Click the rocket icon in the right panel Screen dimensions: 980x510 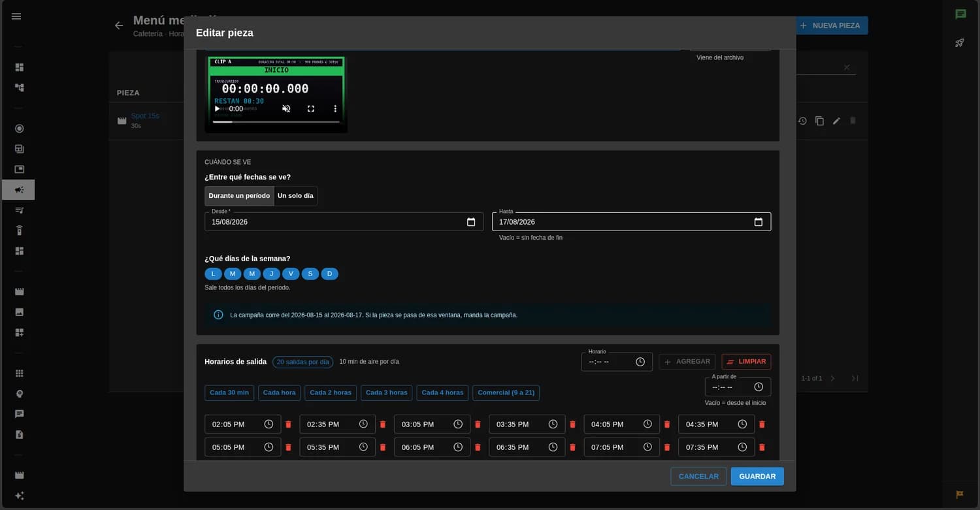pyautogui.click(x=960, y=43)
